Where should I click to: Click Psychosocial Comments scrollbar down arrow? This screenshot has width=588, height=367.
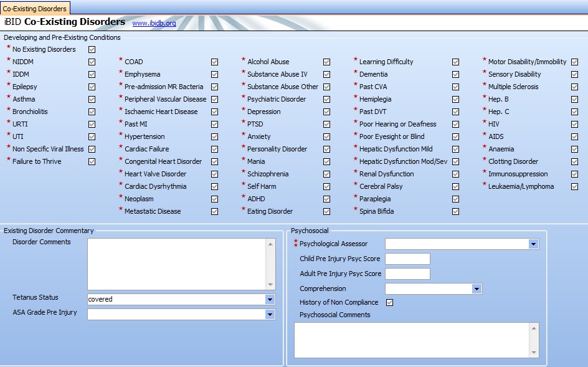point(534,353)
